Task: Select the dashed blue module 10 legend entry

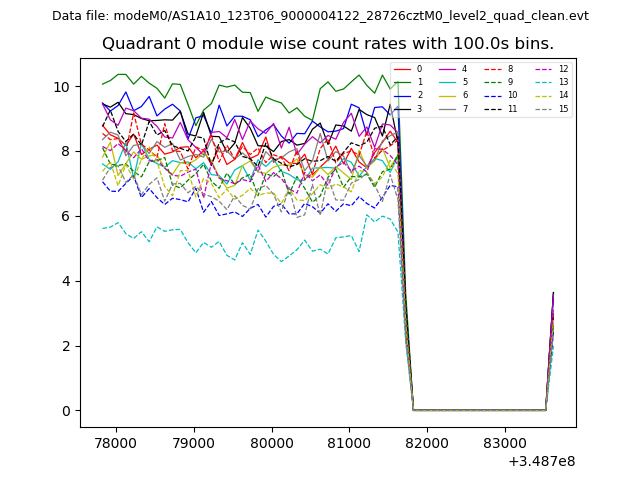Action: point(500,95)
